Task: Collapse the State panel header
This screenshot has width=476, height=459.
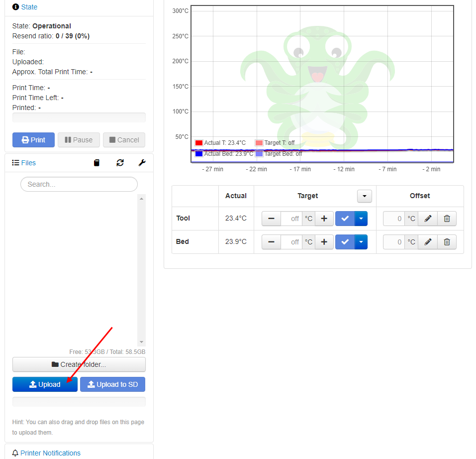Action: (x=29, y=6)
